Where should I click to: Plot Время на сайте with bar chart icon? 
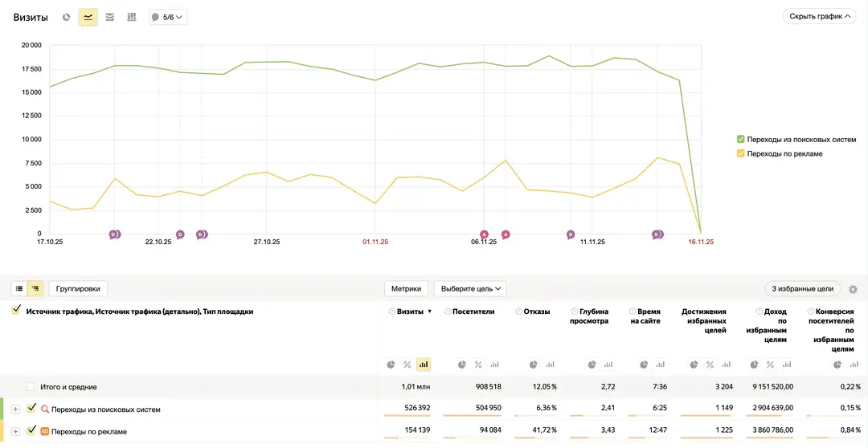(x=660, y=365)
